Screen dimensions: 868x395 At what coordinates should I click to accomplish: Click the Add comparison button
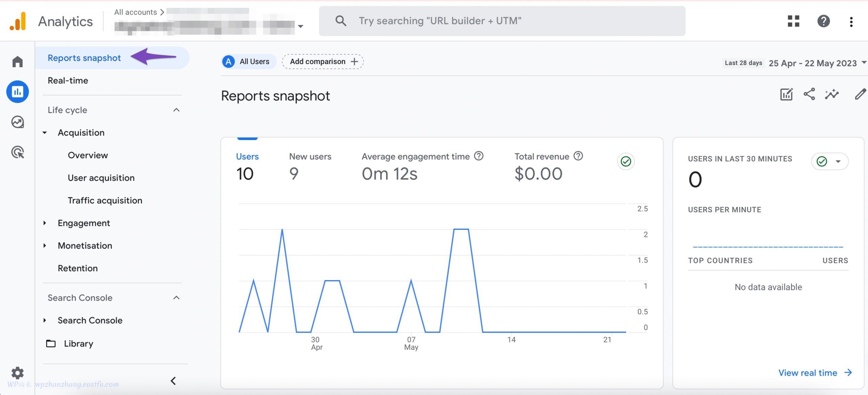[322, 61]
